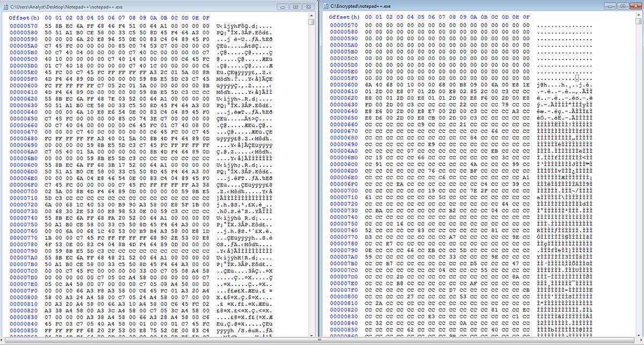
Task: Click column header 08 in the Encrypted window
Action: click(452, 17)
